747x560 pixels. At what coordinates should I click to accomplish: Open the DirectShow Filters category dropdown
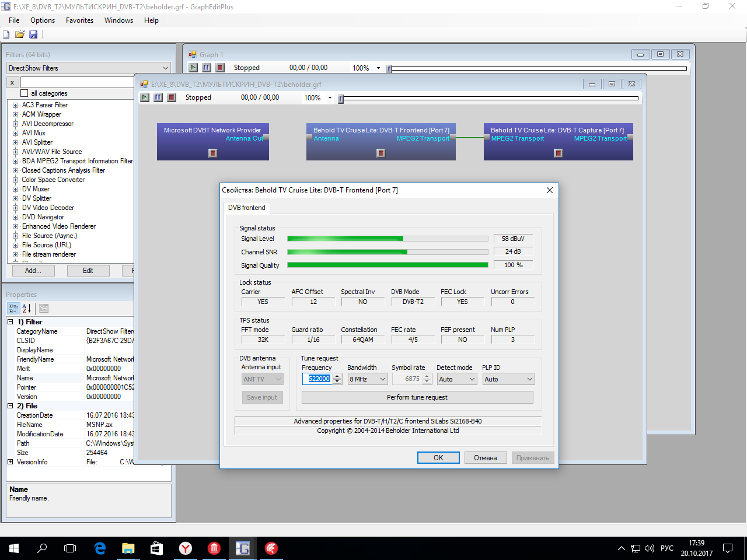(88, 68)
